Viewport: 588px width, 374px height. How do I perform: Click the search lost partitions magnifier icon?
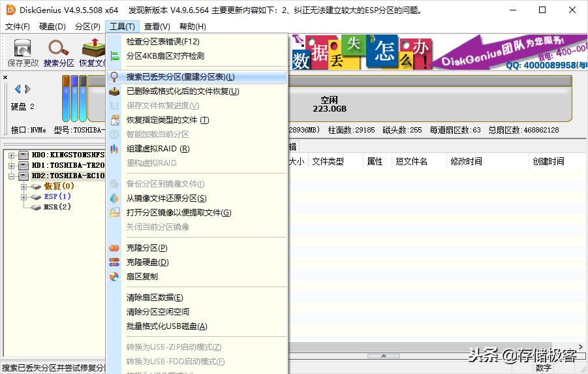click(x=114, y=77)
